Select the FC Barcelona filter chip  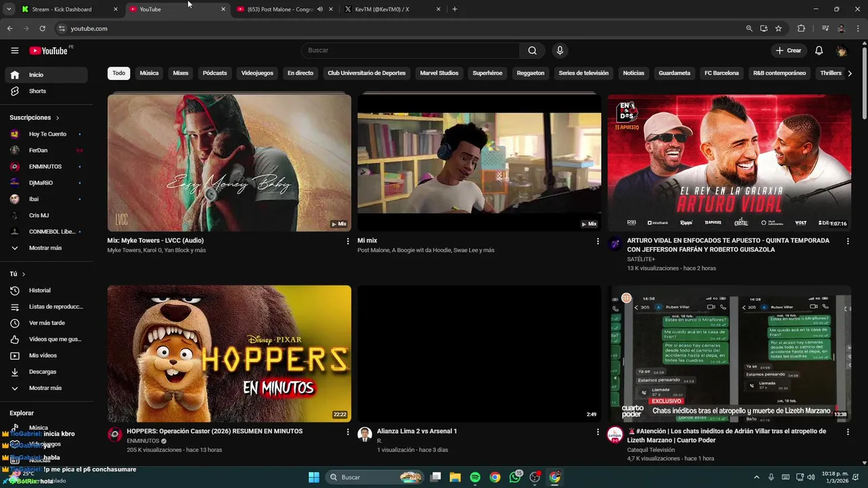tap(722, 73)
